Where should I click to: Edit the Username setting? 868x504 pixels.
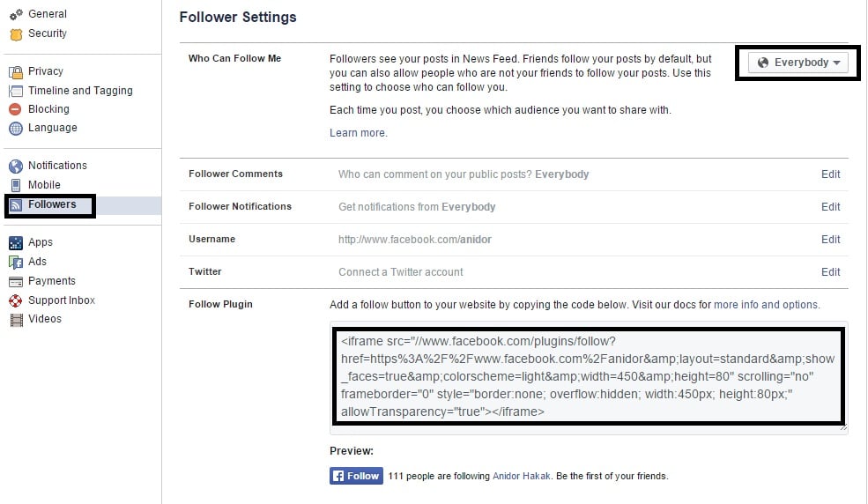point(830,240)
